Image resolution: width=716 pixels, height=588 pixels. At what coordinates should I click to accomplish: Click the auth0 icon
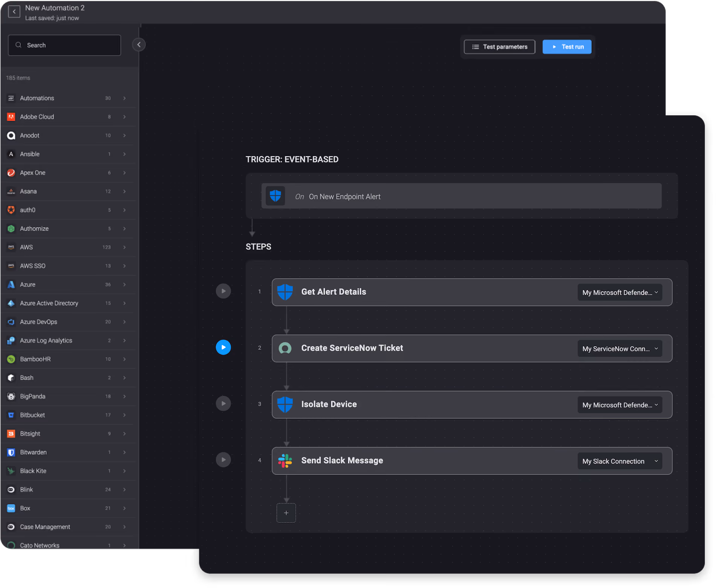(x=11, y=210)
